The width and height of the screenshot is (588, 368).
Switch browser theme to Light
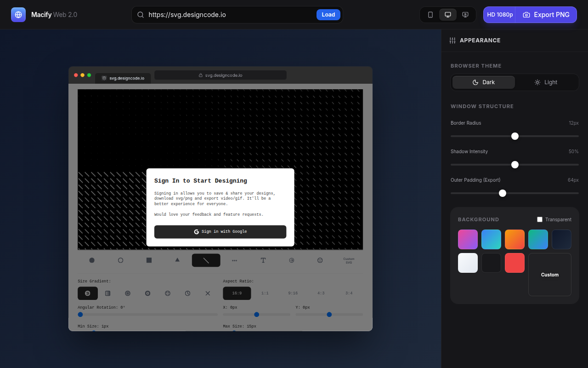(x=546, y=82)
